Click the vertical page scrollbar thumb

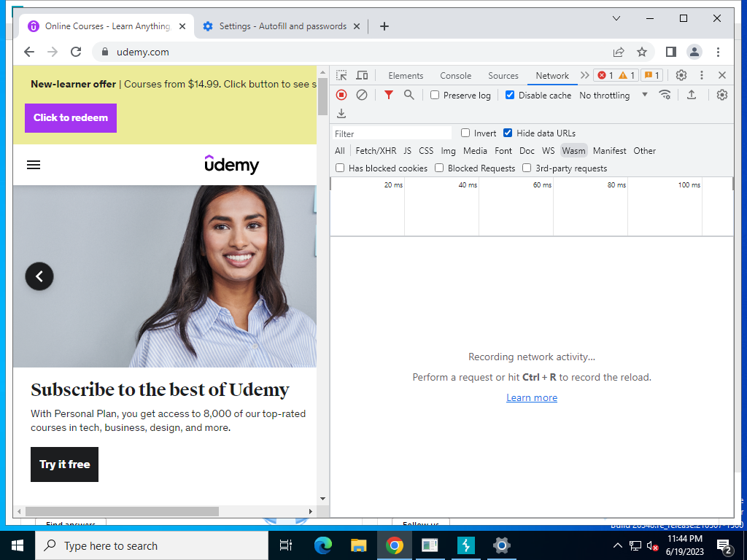click(x=322, y=96)
